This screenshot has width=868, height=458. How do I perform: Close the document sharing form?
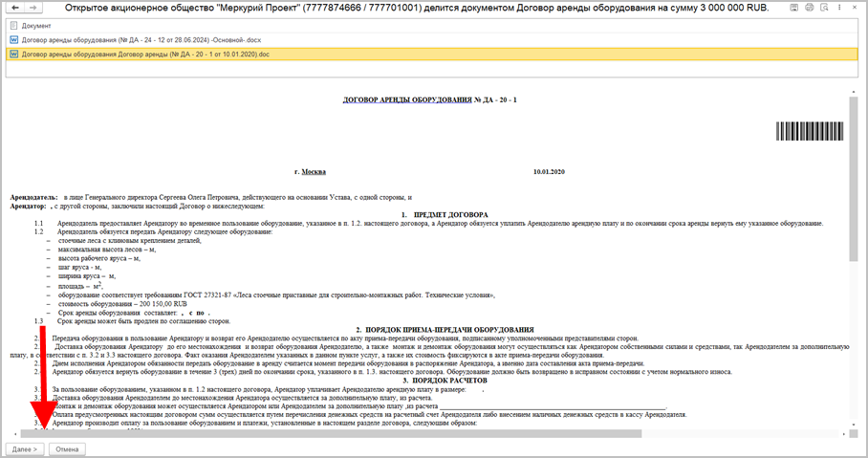854,8
